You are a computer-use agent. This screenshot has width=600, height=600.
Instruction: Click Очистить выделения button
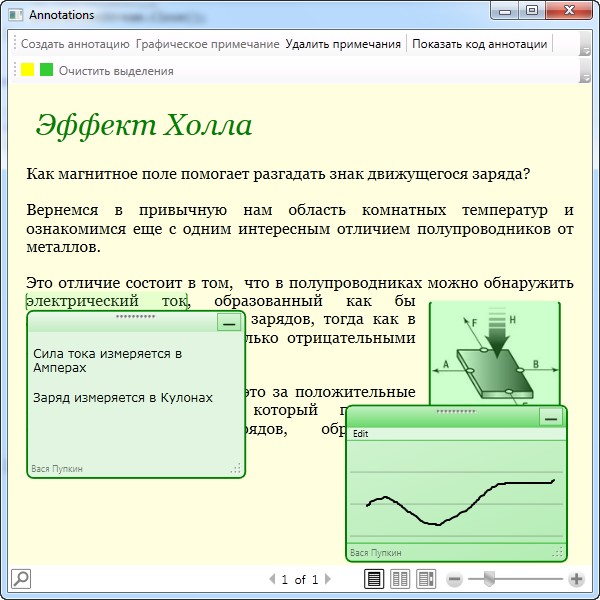pyautogui.click(x=116, y=71)
